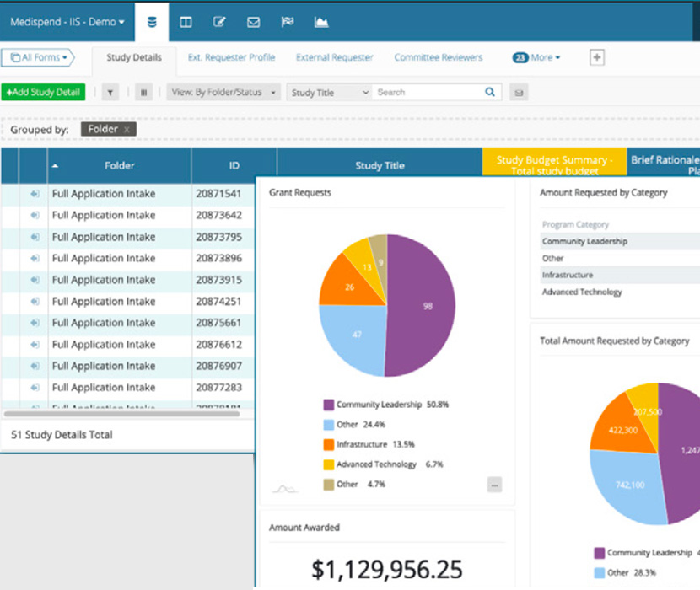Click the purple Community Leadership legend swatch
Viewport: 700px width, 590px height.
[x=327, y=405]
